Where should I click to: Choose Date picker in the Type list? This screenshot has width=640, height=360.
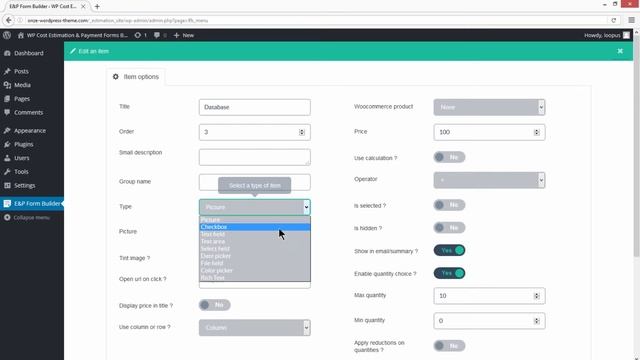click(x=255, y=256)
